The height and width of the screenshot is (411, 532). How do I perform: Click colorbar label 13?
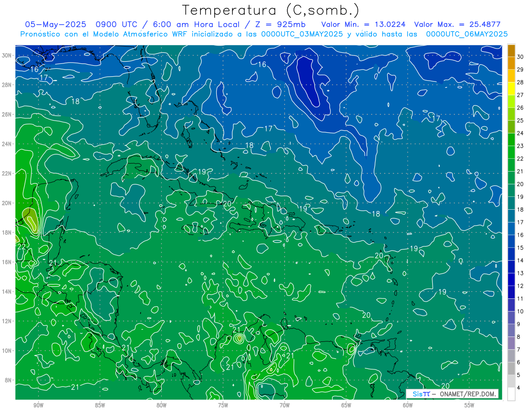coord(520,273)
